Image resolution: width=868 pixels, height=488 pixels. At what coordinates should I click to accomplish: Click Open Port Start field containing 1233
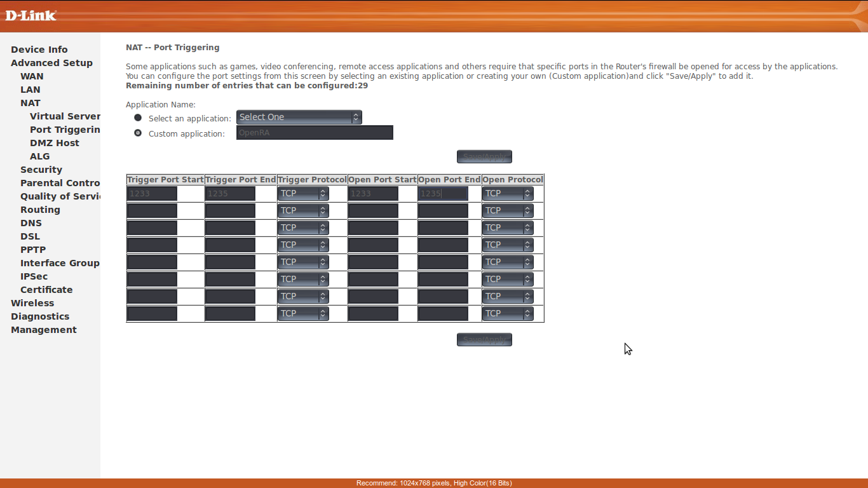pos(373,193)
